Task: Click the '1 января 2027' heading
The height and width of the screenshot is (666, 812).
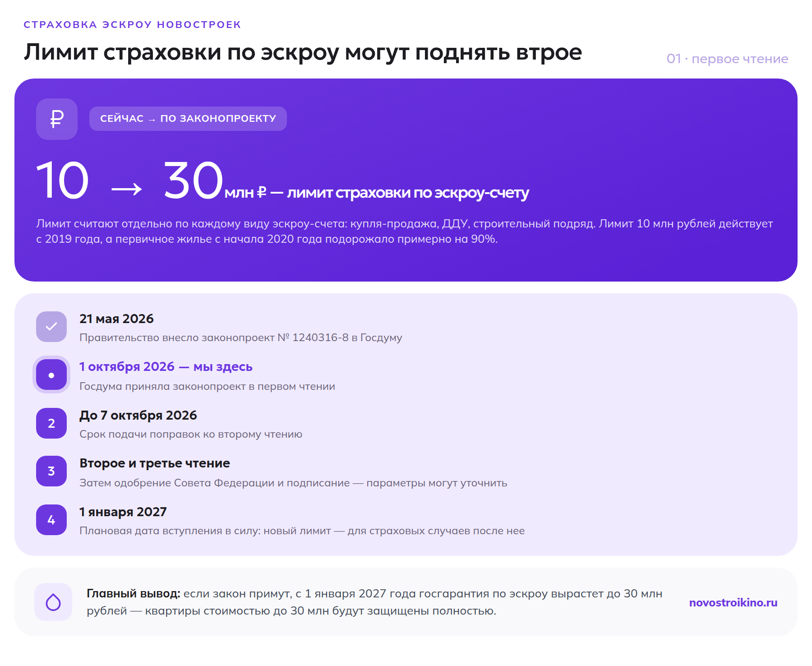Action: [123, 512]
